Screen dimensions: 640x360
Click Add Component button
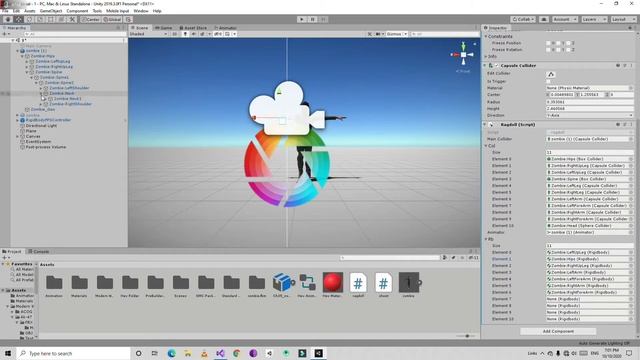558,331
